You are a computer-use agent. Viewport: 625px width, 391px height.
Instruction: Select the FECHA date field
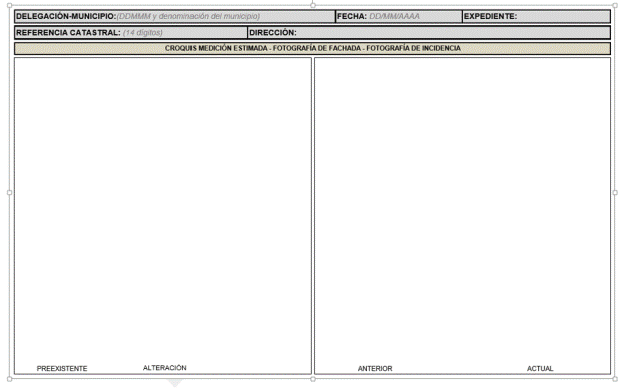point(399,16)
